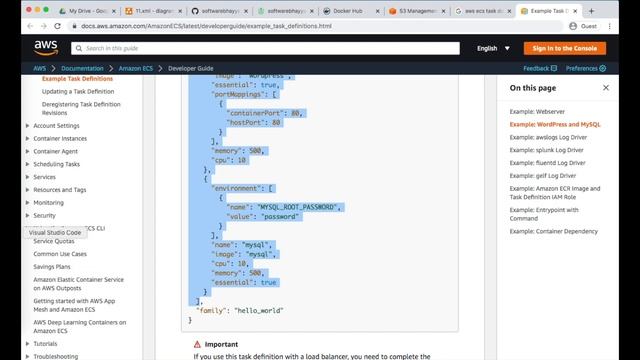Expand Resources and Tags in sidebar
Screen dimensions: 640x360
coord(27,190)
